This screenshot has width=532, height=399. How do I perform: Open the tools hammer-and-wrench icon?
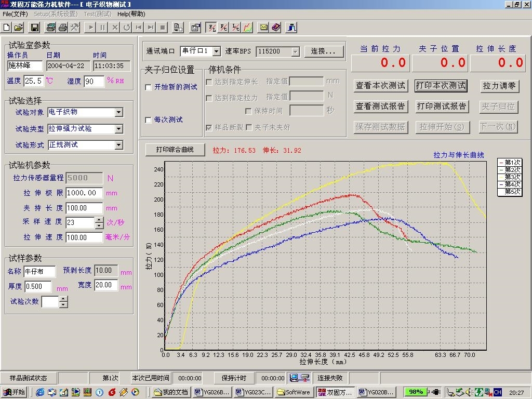[75, 27]
